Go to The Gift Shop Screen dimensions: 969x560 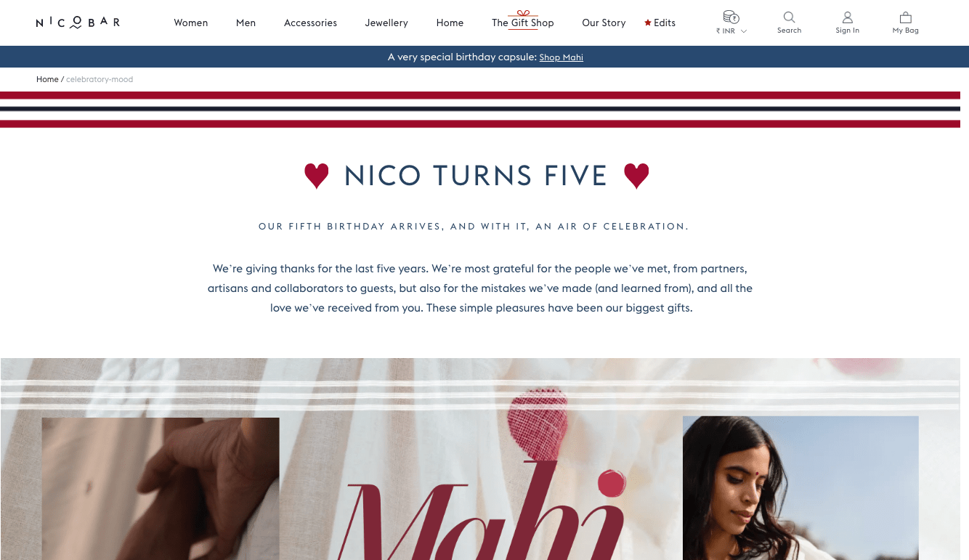click(523, 23)
